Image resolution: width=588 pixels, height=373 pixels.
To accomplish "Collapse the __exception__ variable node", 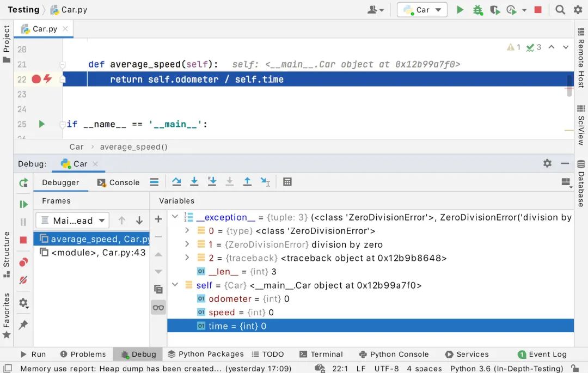I will 175,217.
